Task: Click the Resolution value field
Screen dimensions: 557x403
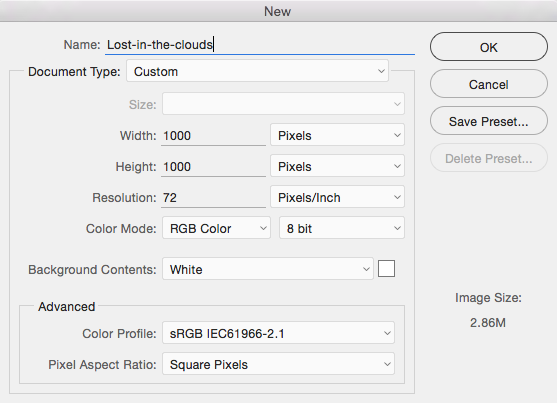Action: (213, 197)
